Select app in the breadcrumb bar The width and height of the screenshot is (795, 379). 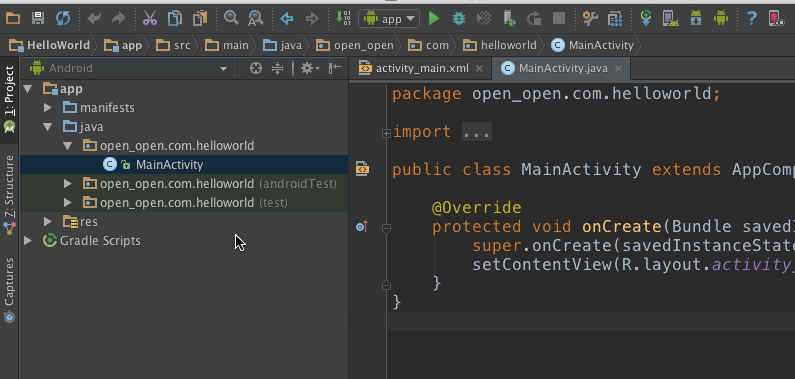click(x=123, y=46)
